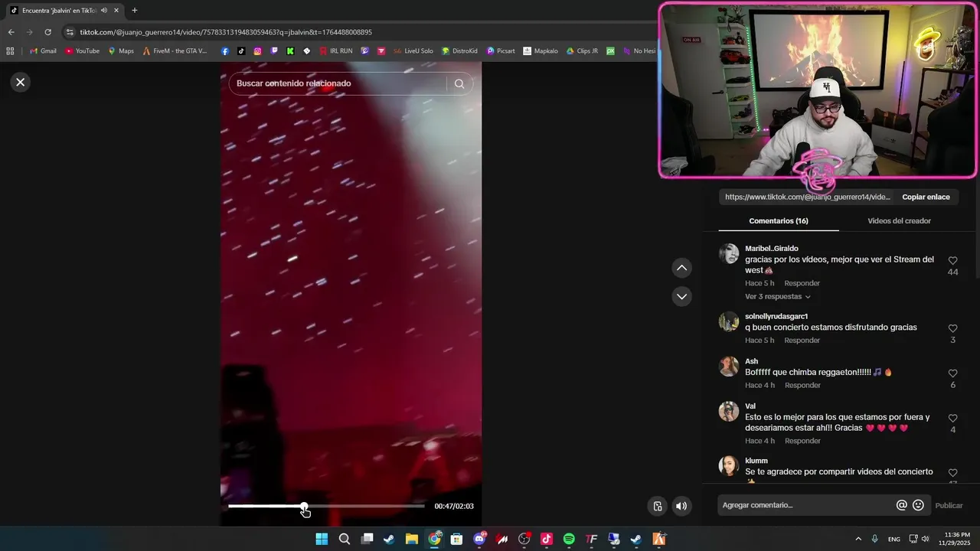Insert mention with @ icon

click(x=902, y=505)
